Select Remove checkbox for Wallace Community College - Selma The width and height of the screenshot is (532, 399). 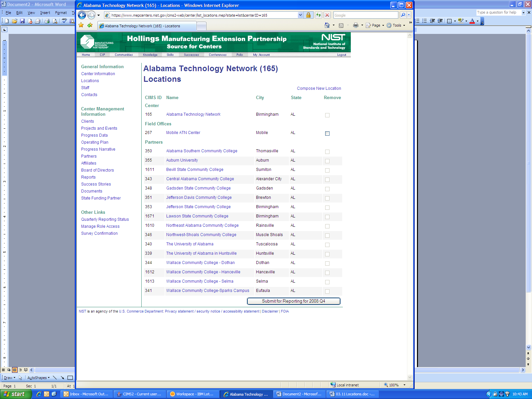(x=327, y=282)
